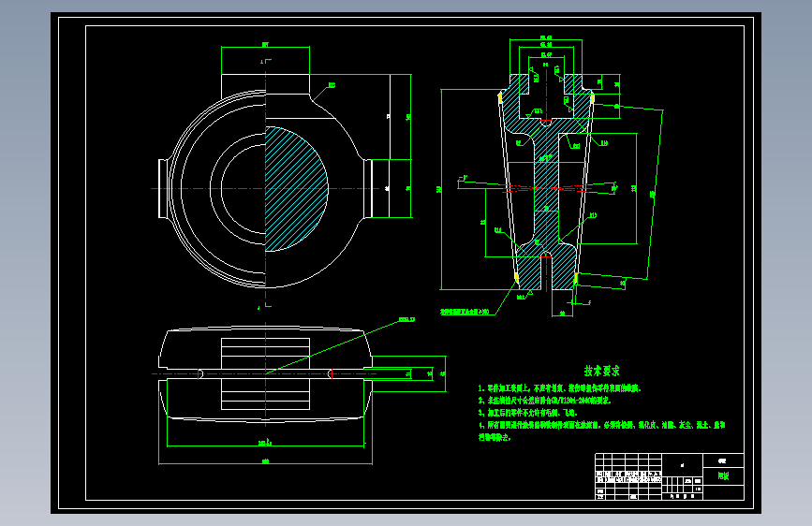The image size is (812, 526).
Task: Pick the leader note below the section view
Action: 465,312
